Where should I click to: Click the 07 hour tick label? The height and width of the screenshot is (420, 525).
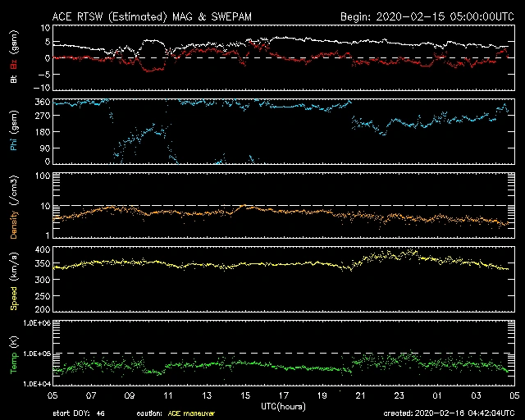tap(91, 395)
